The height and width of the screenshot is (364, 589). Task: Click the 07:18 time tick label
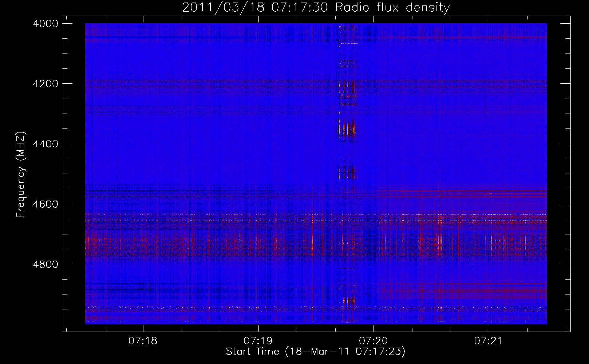143,341
